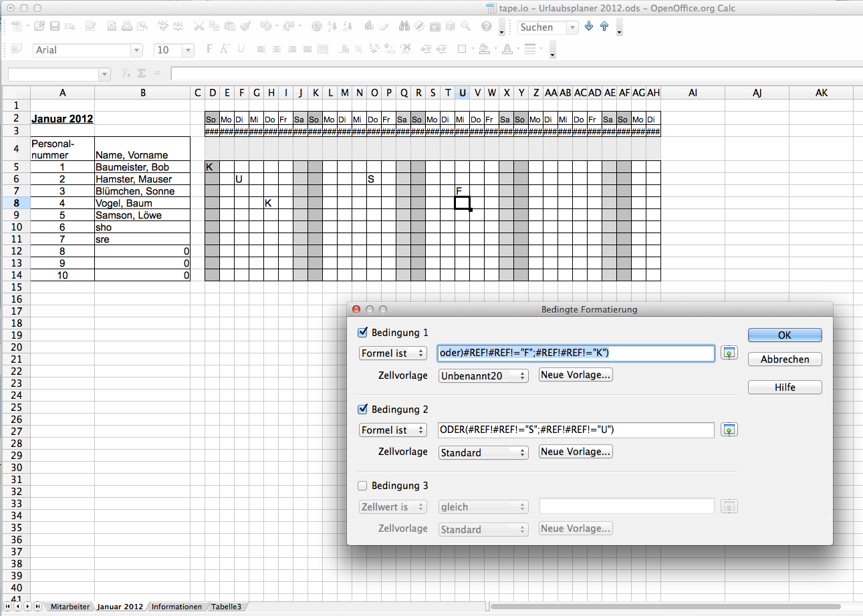Select cell 'Baumeister, Bob'

142,167
